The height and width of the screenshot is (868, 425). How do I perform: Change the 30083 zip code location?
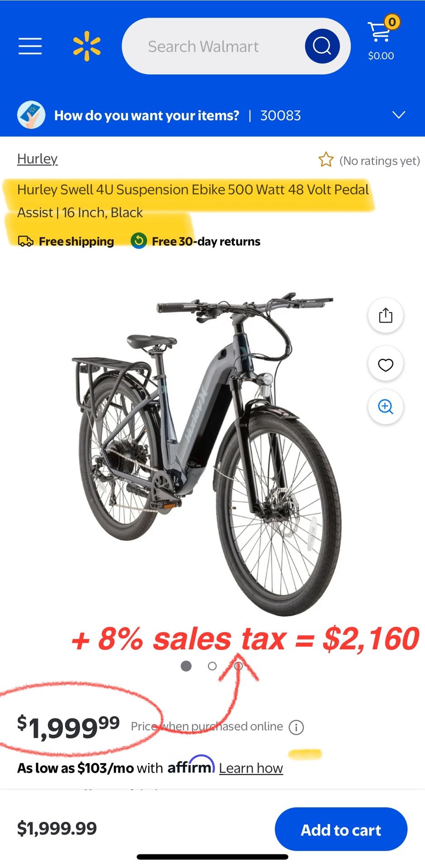[280, 115]
